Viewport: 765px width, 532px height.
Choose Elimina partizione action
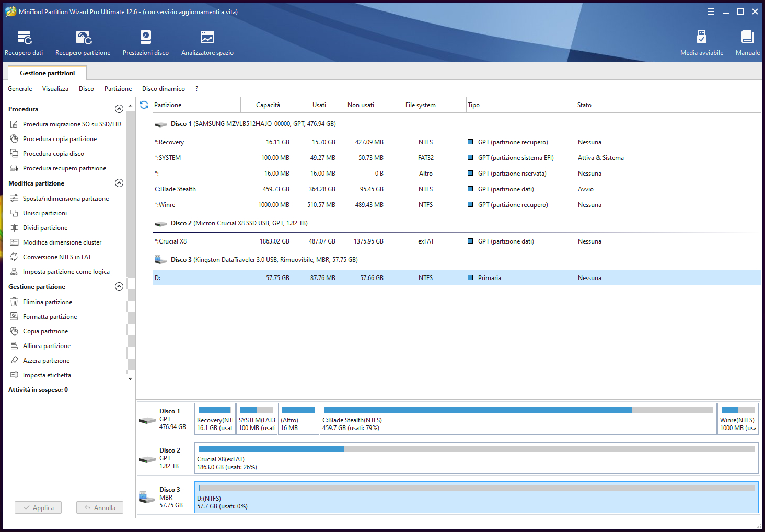click(x=48, y=302)
